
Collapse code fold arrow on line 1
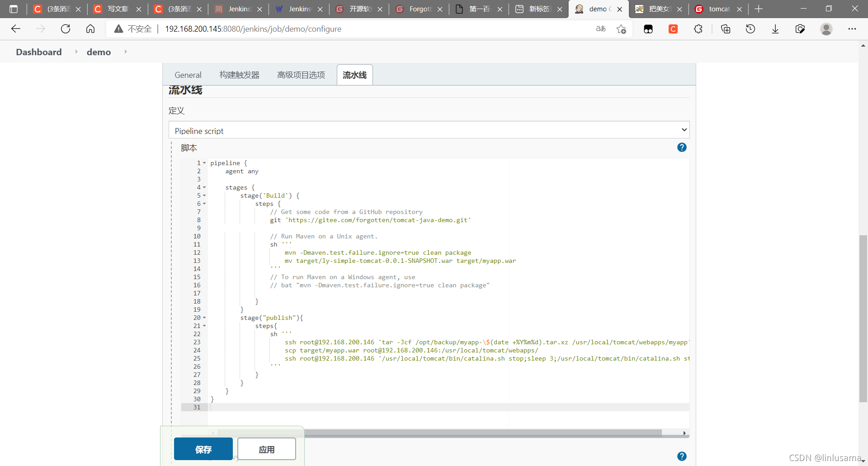tap(204, 163)
